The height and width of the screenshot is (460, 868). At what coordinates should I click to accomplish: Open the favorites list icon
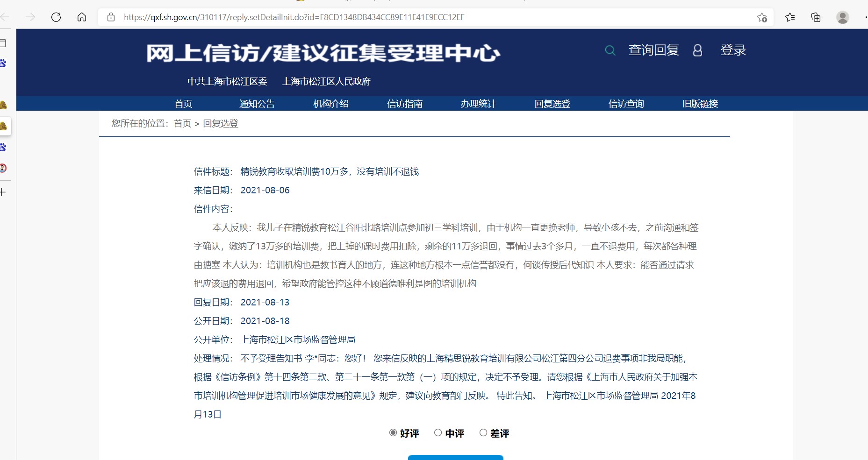click(x=790, y=17)
